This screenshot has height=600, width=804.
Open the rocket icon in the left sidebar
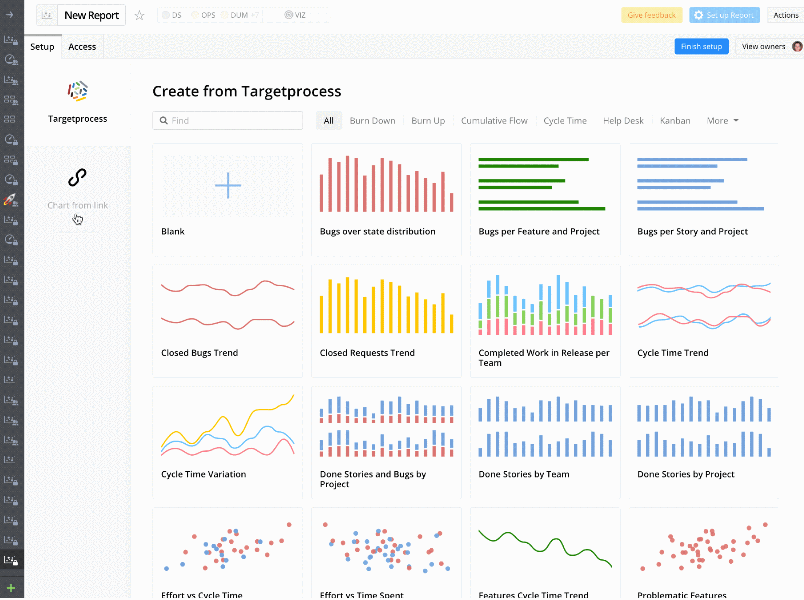(x=10, y=199)
